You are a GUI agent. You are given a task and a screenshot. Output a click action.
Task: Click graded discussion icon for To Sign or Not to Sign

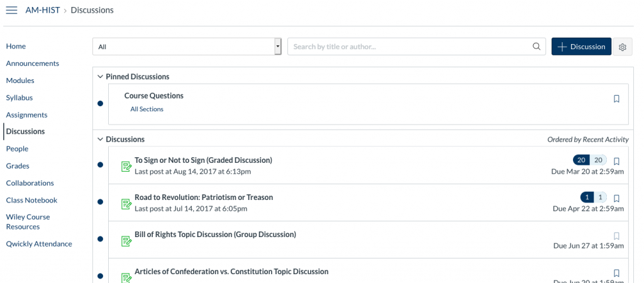coord(126,166)
